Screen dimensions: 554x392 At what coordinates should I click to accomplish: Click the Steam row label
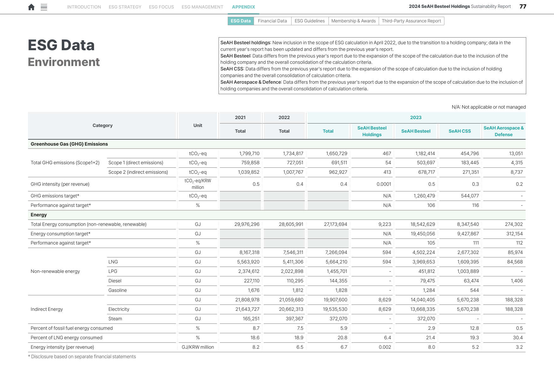115,319
